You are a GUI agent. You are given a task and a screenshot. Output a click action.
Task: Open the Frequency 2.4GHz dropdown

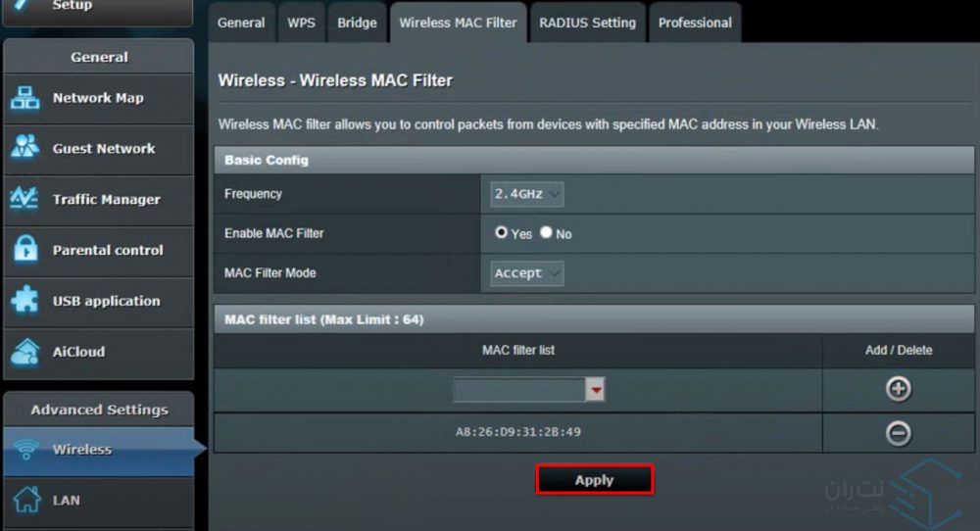pyautogui.click(x=527, y=194)
